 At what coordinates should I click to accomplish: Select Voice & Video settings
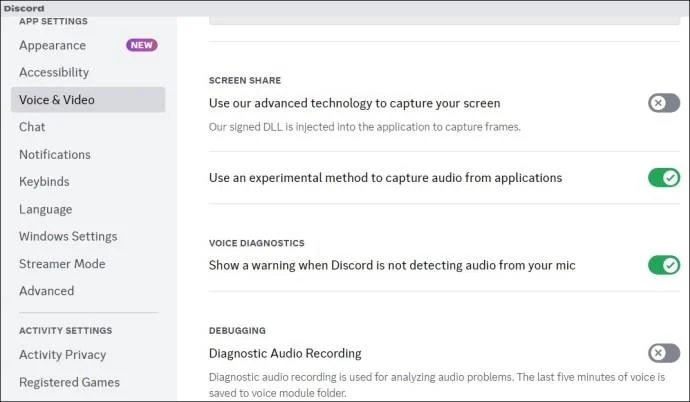[88, 99]
